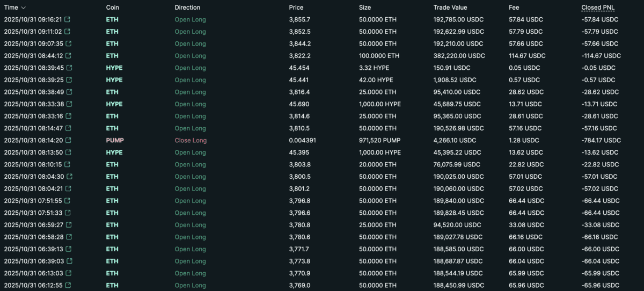
Task: Open ETH coin in the top row
Action: [x=112, y=20]
